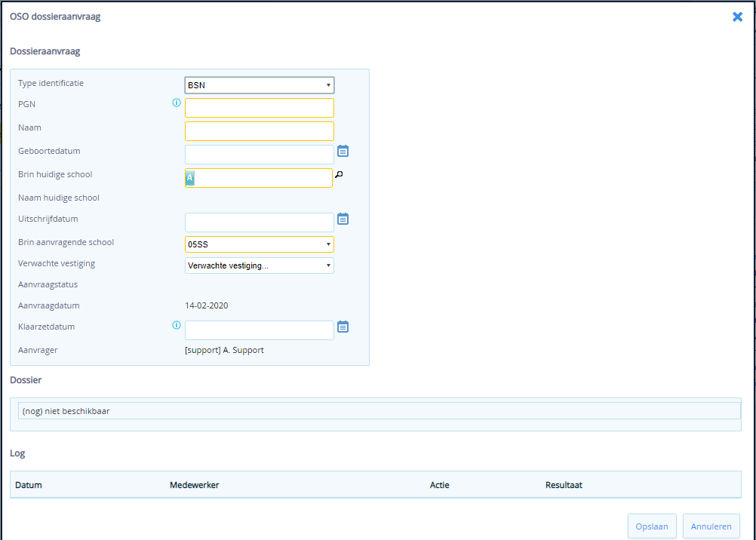Open the Geboortedatum calendar picker
756x540 pixels.
click(343, 151)
